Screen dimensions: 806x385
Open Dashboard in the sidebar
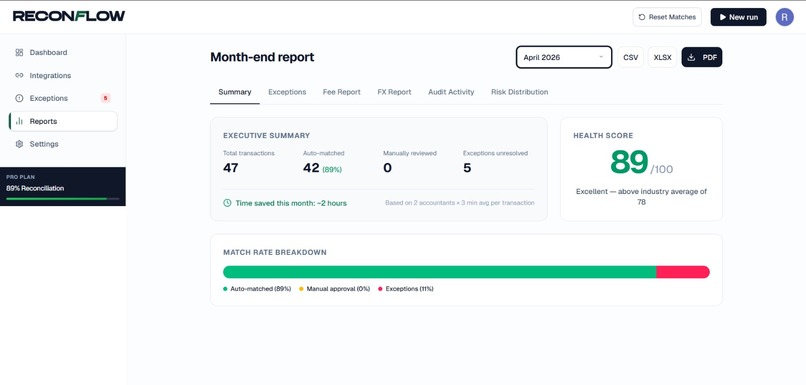coord(63,52)
